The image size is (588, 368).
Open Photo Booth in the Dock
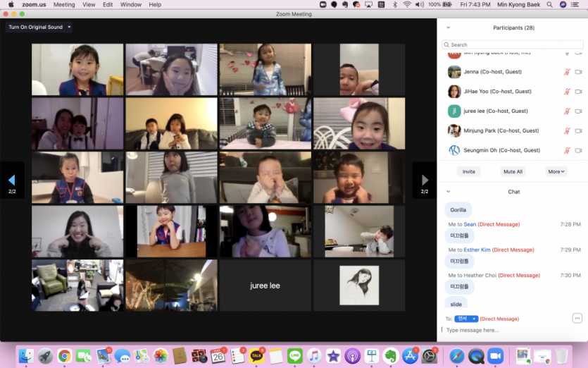[x=199, y=355]
